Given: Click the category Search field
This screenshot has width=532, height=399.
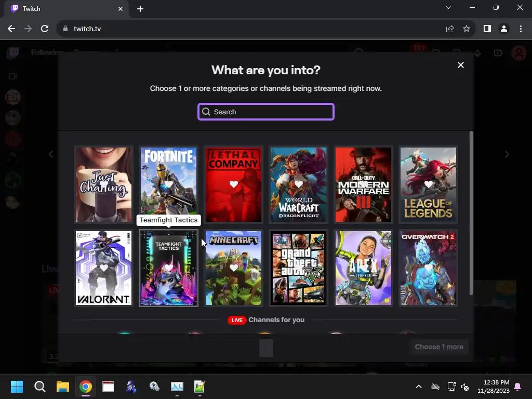Looking at the screenshot, I should [x=266, y=112].
